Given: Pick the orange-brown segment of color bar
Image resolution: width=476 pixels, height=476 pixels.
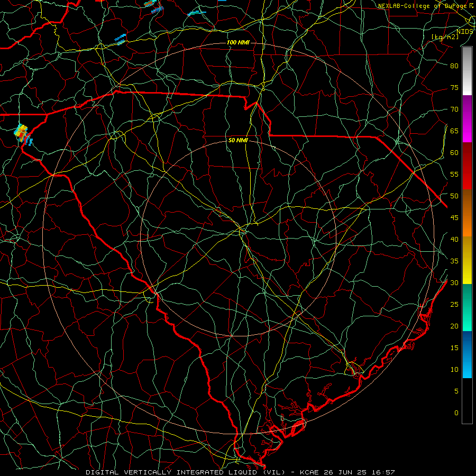Looking at the screenshot, I should point(467,213).
